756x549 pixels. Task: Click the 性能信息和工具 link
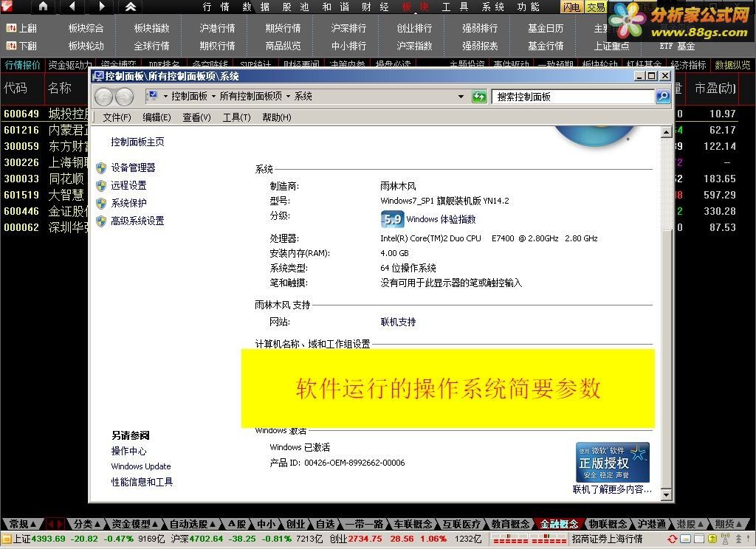pyautogui.click(x=142, y=482)
